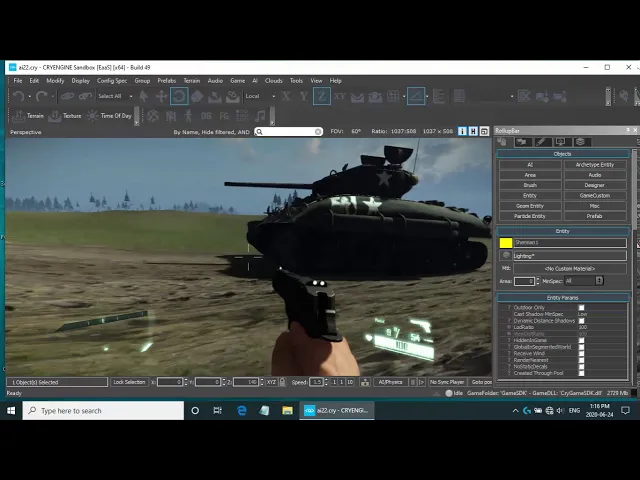This screenshot has height=480, width=640.
Task: Toggle Outdoor Only checkbox
Action: pyautogui.click(x=581, y=307)
